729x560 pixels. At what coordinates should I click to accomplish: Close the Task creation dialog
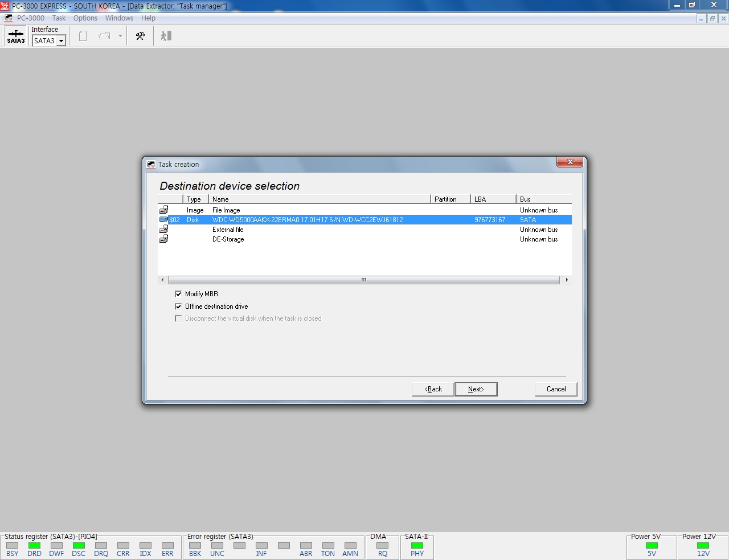pos(570,162)
